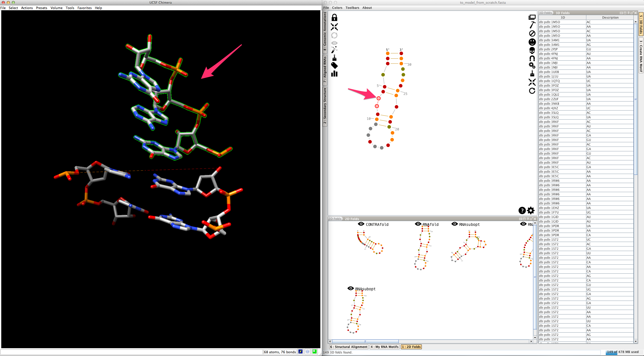Open the Colors menu in Assemble window
The image size is (644, 356).
coord(337,8)
